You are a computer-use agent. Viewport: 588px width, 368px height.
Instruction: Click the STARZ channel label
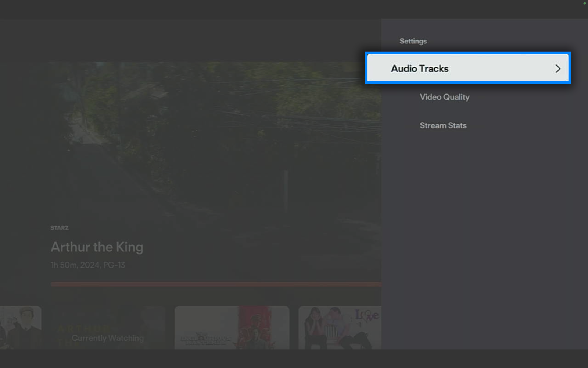tap(60, 228)
